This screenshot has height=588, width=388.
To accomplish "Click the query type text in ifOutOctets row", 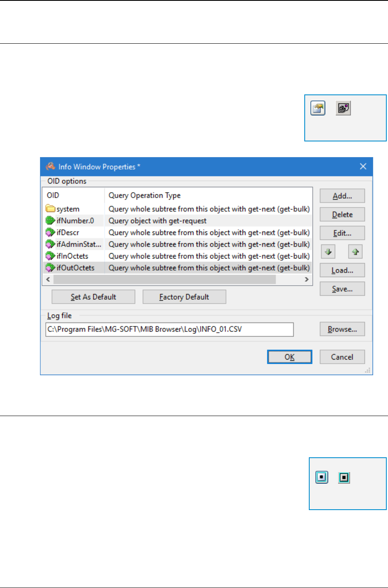I will click(209, 268).
